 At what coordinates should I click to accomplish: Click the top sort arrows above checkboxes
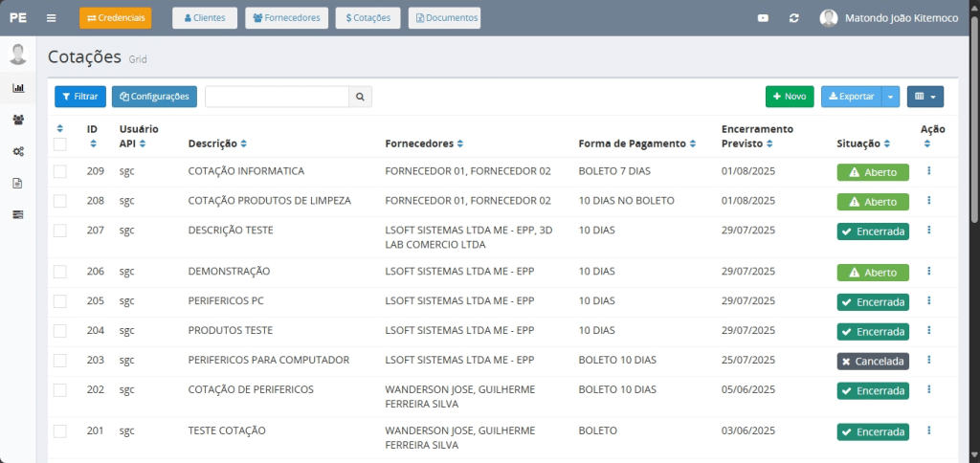60,129
